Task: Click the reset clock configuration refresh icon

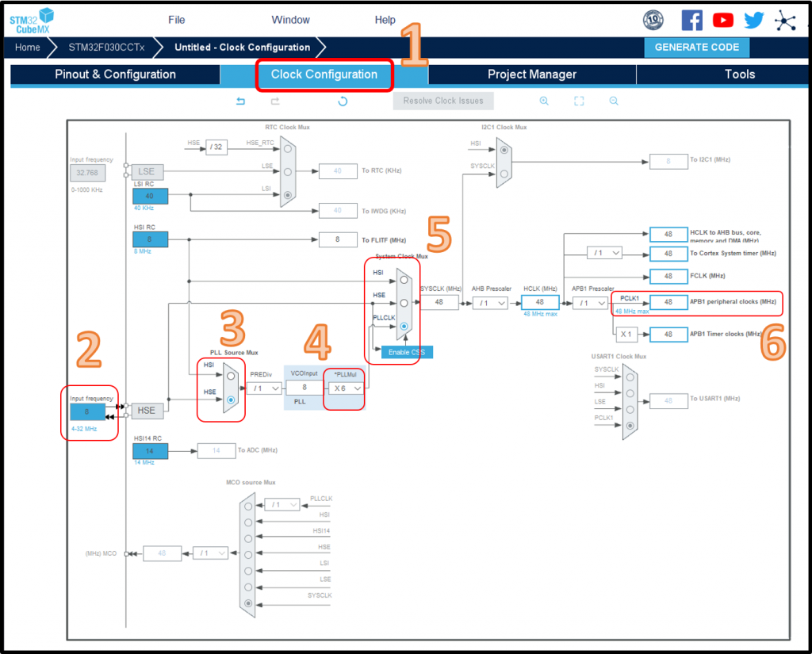Action: coord(343,101)
